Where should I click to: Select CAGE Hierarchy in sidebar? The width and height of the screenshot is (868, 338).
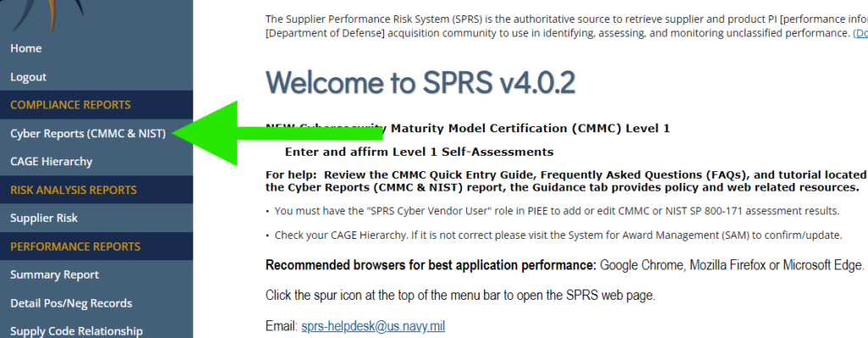pyautogui.click(x=51, y=162)
